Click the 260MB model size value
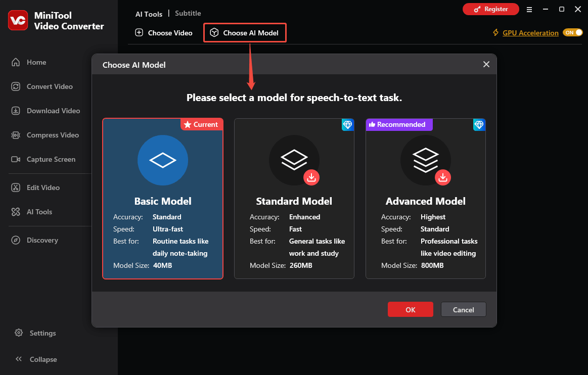588x375 pixels. [x=301, y=265]
